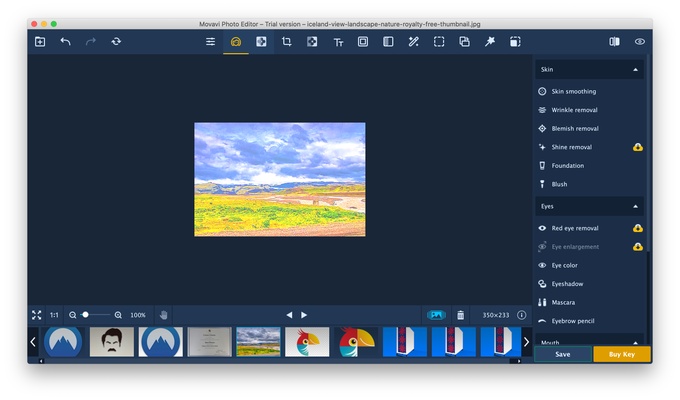Open the Resize tool
The width and height of the screenshot is (680, 400).
515,42
